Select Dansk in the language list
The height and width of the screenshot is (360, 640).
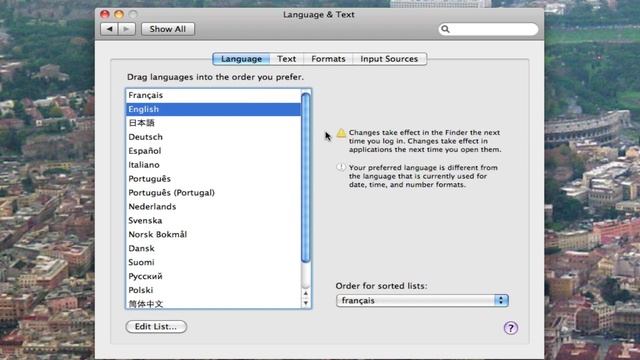[x=213, y=248]
